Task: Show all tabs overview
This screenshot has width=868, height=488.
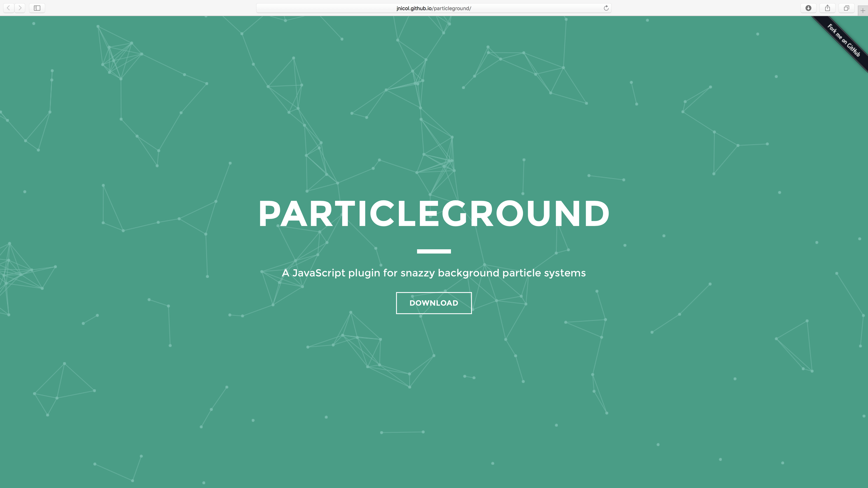Action: pos(846,8)
